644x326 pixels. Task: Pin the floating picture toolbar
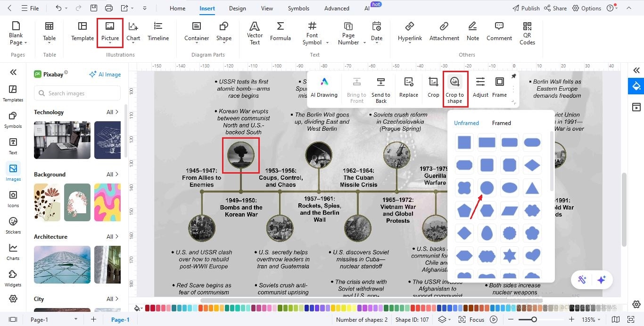513,76
